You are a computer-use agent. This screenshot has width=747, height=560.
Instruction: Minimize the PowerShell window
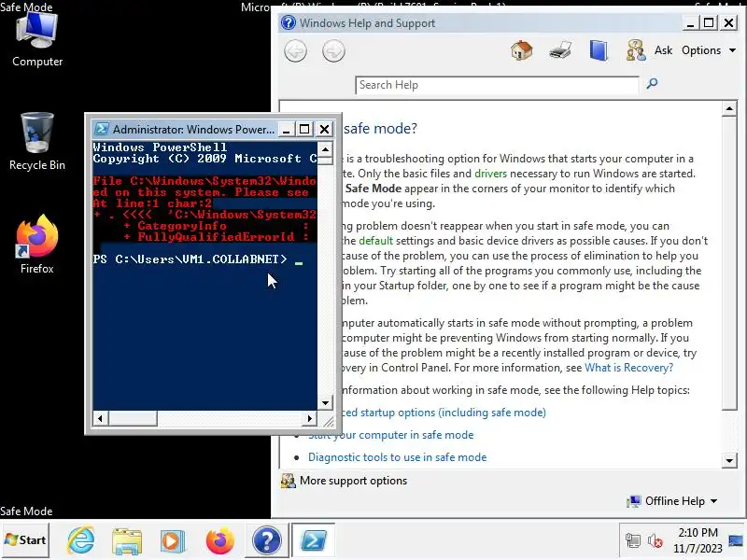pyautogui.click(x=286, y=130)
